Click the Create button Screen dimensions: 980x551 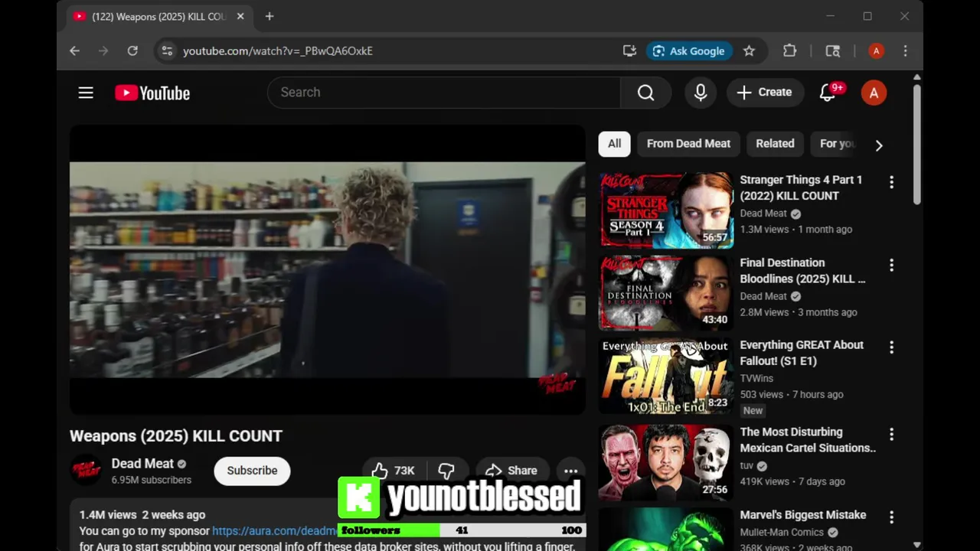click(x=764, y=93)
